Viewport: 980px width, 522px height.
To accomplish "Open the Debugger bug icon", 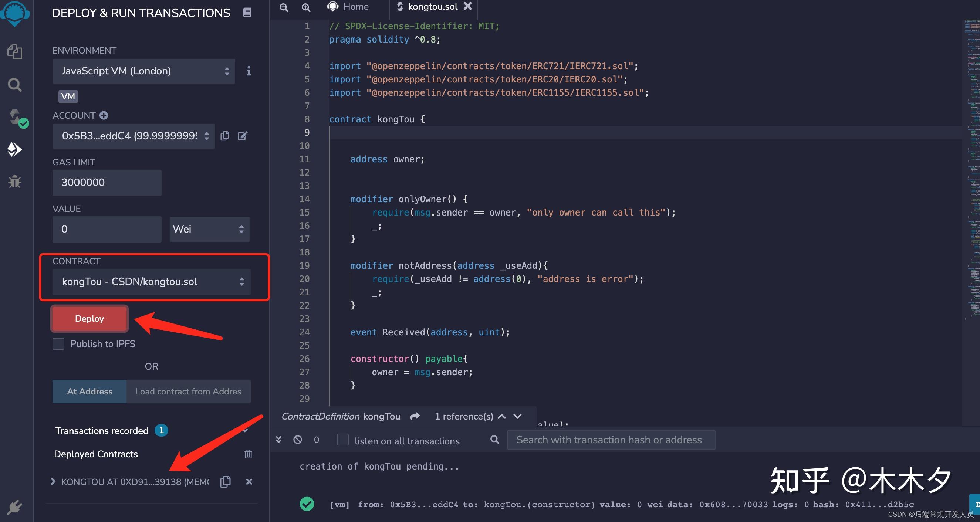I will (x=15, y=182).
